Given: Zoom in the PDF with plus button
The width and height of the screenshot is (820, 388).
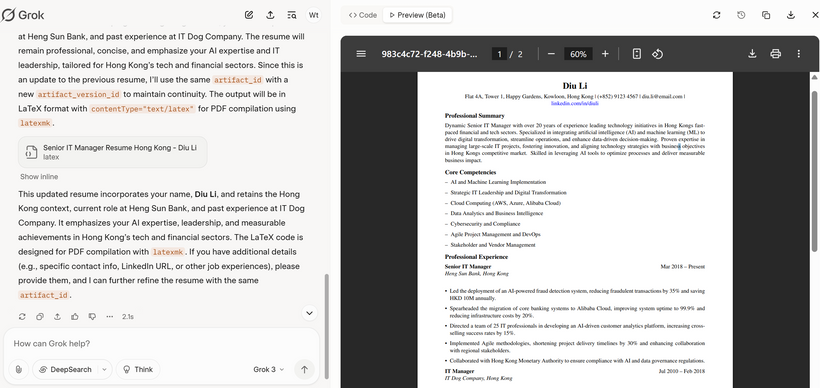Looking at the screenshot, I should point(605,54).
